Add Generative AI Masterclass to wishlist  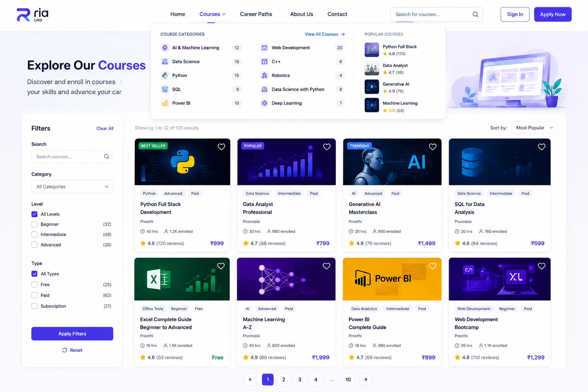433,147
